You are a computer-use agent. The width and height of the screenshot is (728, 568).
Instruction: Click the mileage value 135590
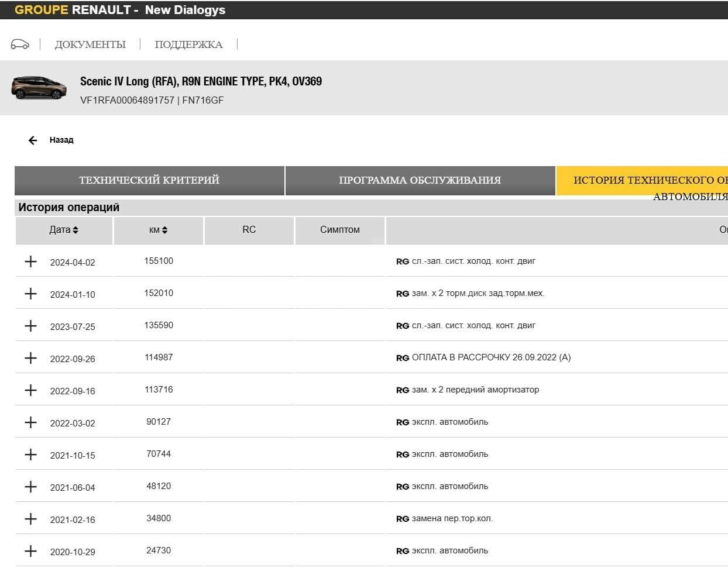[159, 325]
